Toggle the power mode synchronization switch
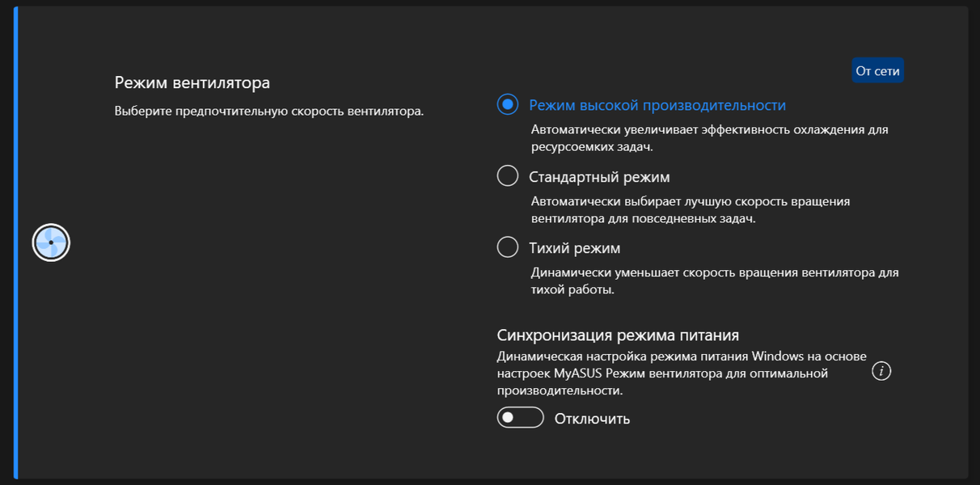This screenshot has height=485, width=980. coord(521,418)
